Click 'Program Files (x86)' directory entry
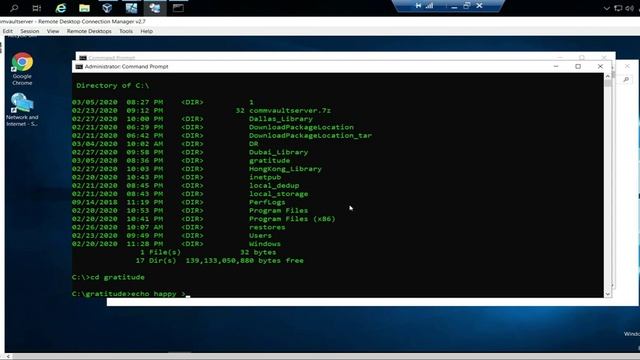This screenshot has height=360, width=640. point(292,219)
